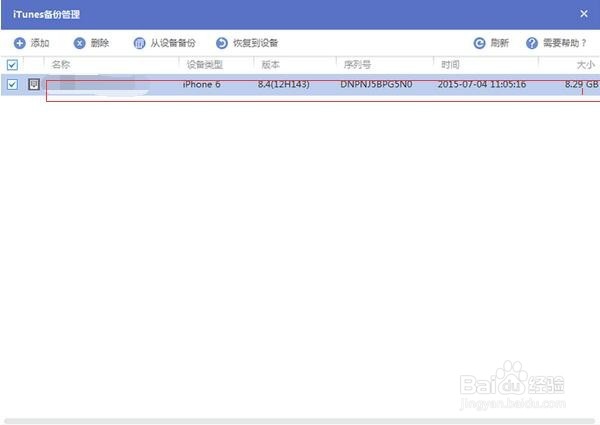Screen dimensions: 600x425
Task: Close the iTunes备份管理 window
Action: coord(584,14)
